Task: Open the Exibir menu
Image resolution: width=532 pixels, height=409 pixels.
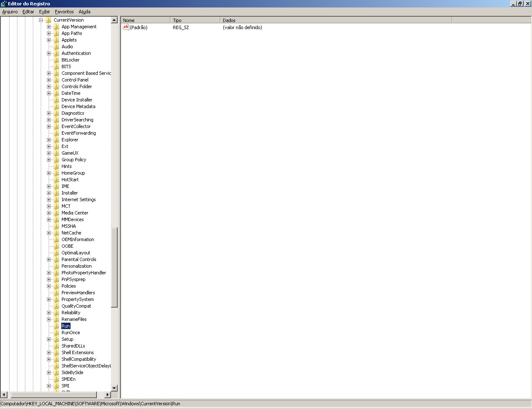Action: 44,12
